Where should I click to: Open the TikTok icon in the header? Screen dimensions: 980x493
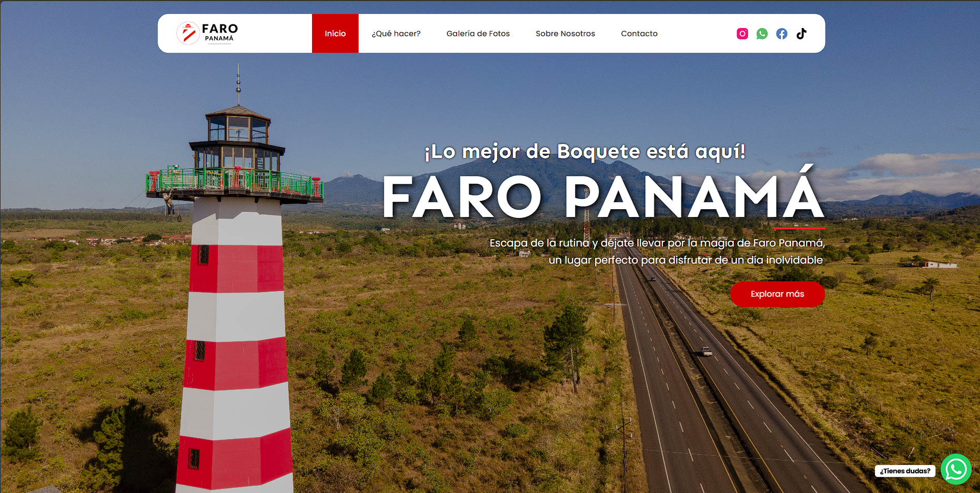(x=801, y=34)
